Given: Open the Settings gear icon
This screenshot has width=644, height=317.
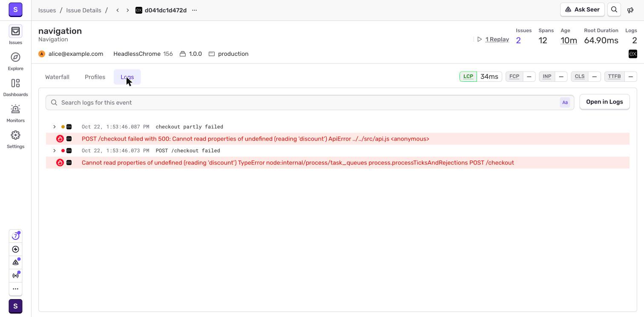Looking at the screenshot, I should 15,135.
